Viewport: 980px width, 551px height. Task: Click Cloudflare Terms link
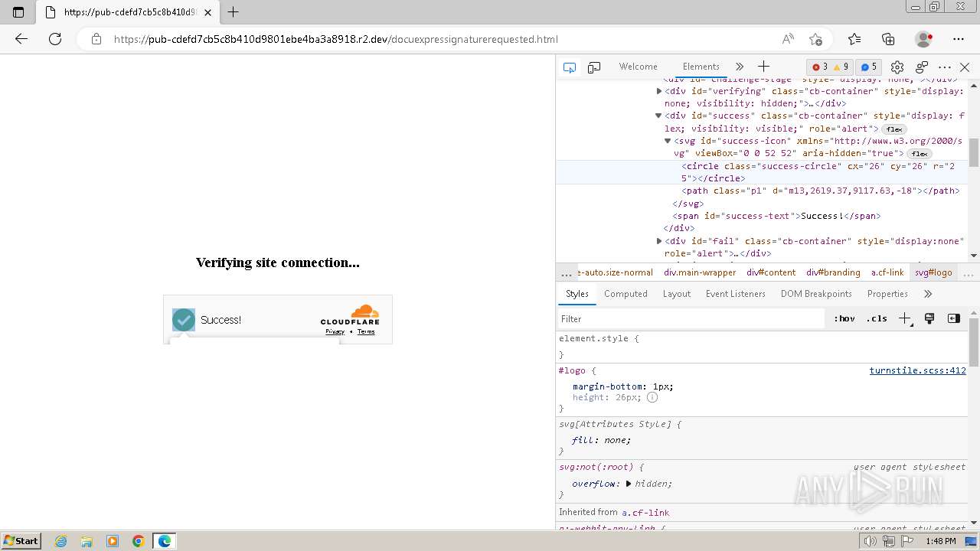(x=366, y=331)
